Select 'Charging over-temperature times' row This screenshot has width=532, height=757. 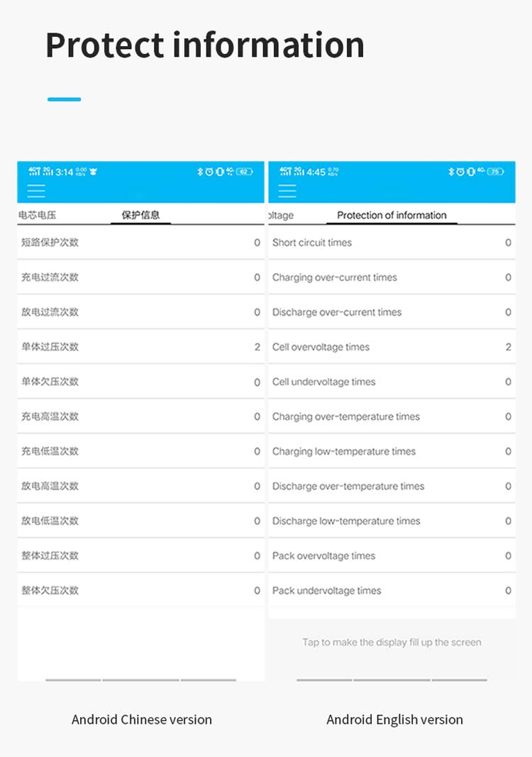[x=392, y=416]
